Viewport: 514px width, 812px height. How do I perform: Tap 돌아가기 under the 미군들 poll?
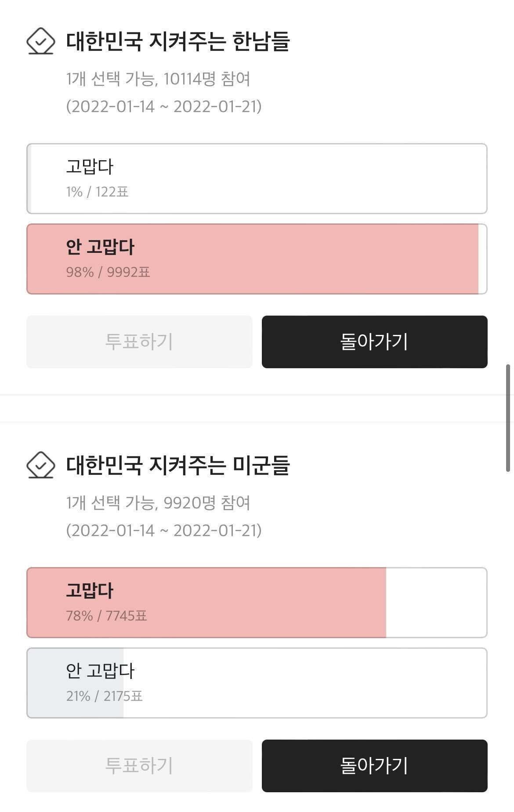click(374, 765)
